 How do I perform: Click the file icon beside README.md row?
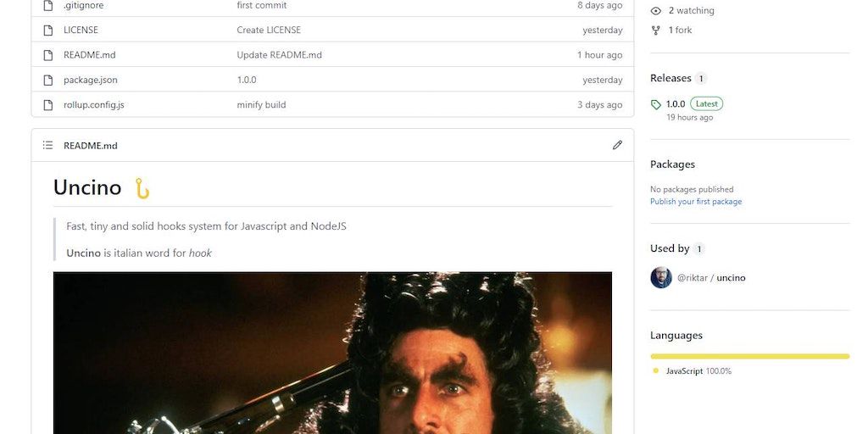coord(48,55)
